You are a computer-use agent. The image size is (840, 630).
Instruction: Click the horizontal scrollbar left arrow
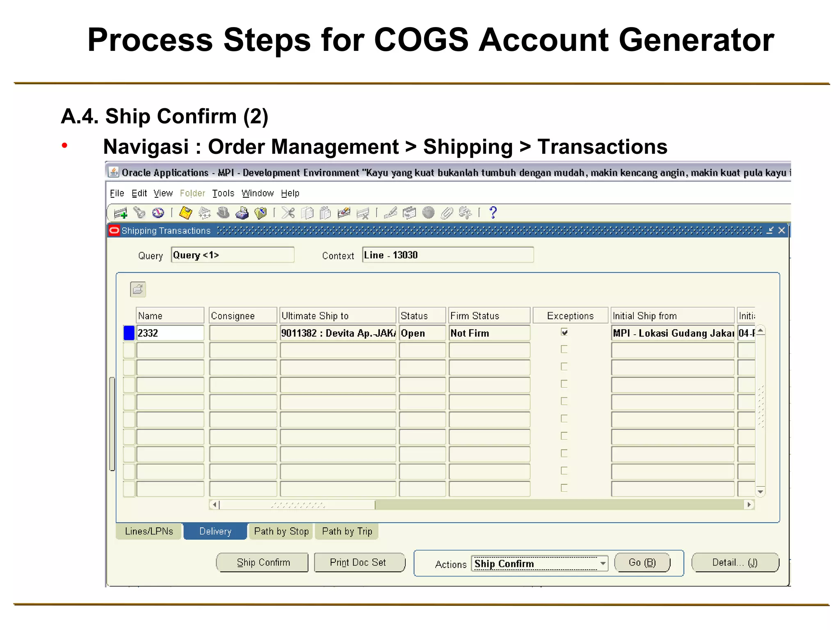tap(214, 504)
